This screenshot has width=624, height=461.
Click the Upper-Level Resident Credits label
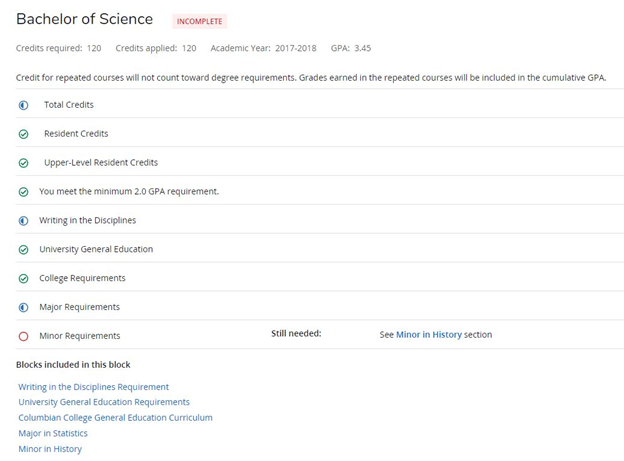101,162
